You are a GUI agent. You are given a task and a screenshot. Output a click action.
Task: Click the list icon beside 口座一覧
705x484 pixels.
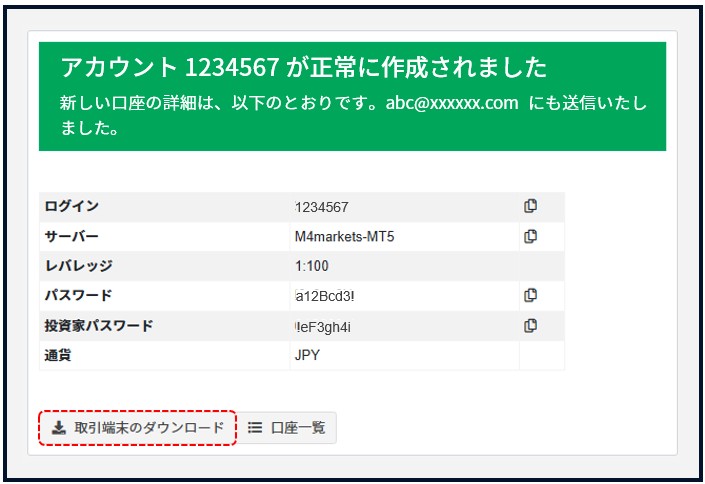tap(255, 428)
